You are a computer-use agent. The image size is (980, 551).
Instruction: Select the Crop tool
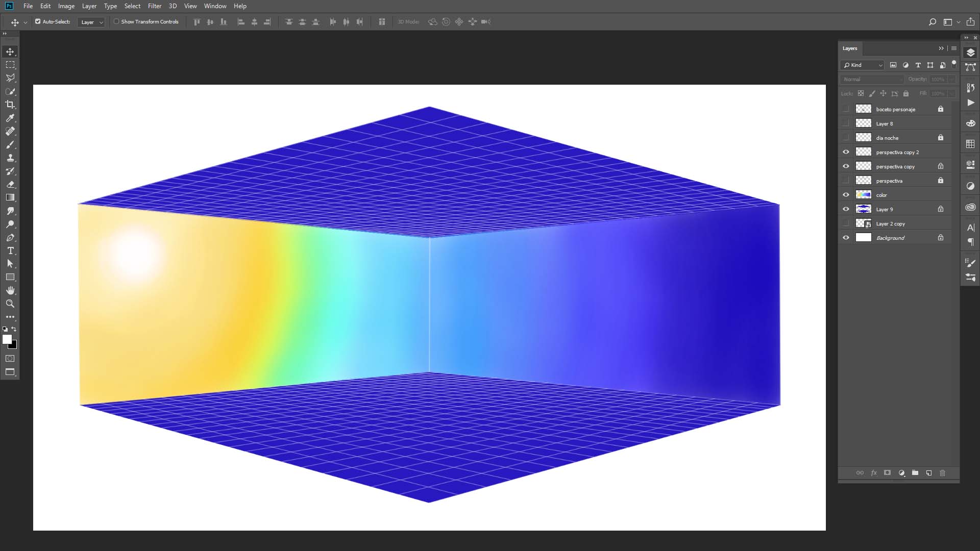(x=10, y=105)
